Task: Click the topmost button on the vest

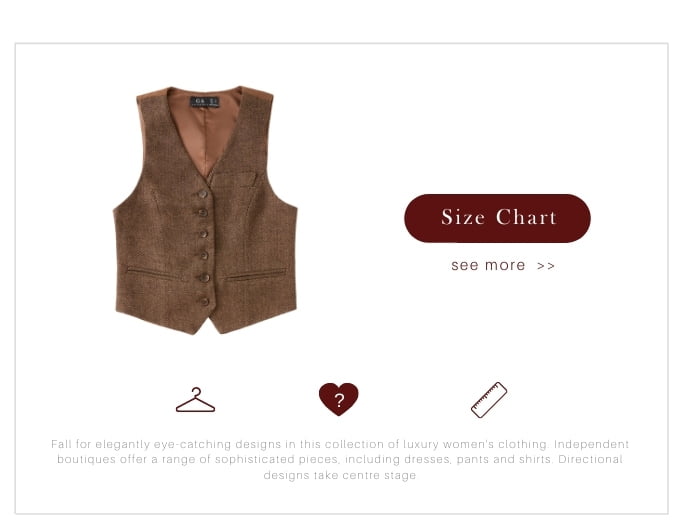Action: point(203,193)
